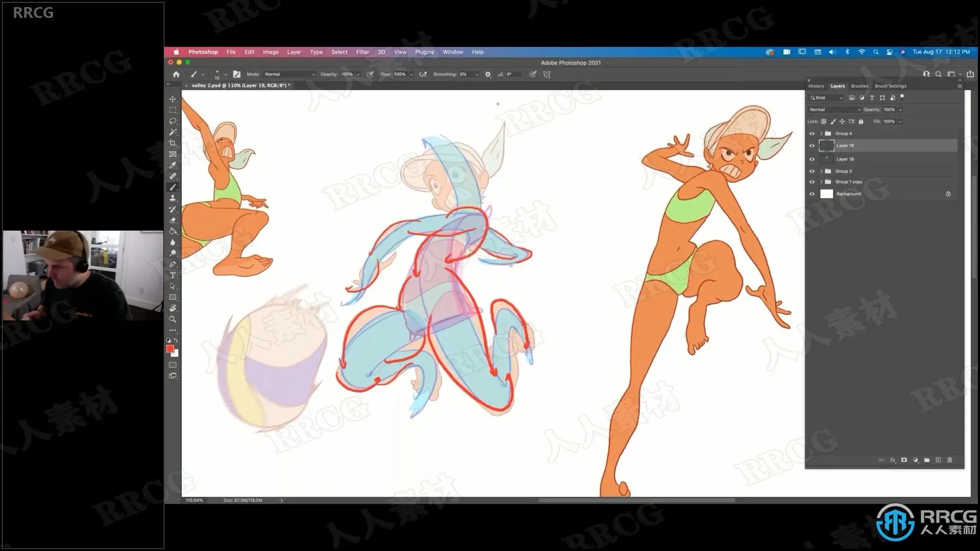Open the Filter menu
This screenshot has height=551, width=980.
pyautogui.click(x=362, y=52)
